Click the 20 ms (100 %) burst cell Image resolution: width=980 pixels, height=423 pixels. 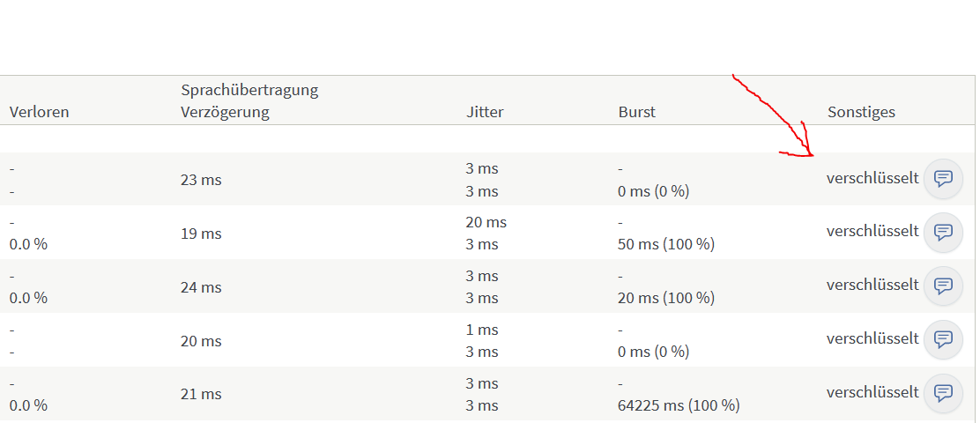click(x=666, y=298)
